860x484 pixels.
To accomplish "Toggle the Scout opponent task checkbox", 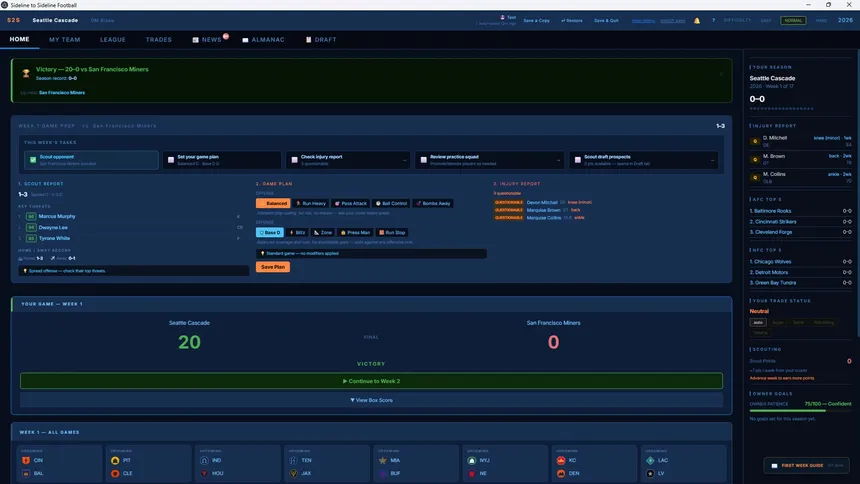I will coord(33,160).
